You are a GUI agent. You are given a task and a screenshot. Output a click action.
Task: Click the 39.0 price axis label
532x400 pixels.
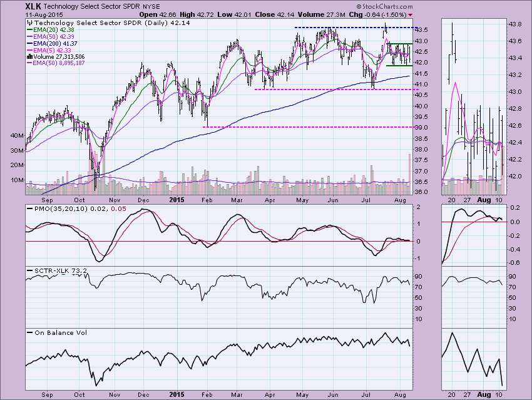tap(421, 128)
